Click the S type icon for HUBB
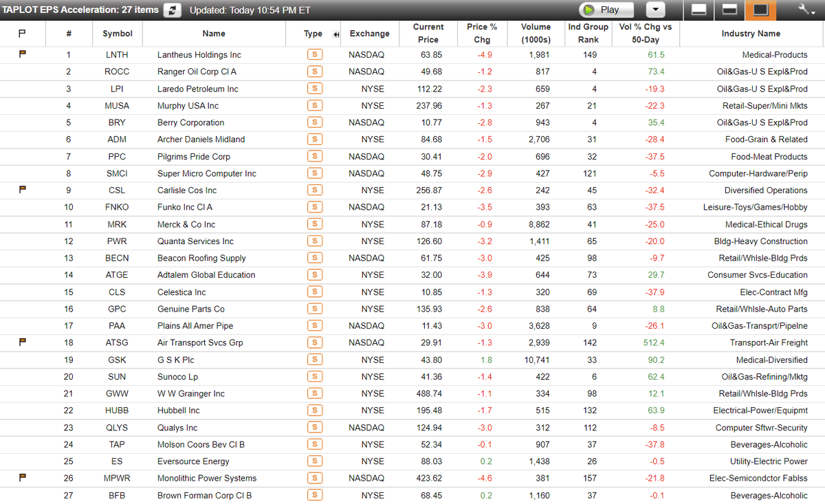 (x=315, y=410)
